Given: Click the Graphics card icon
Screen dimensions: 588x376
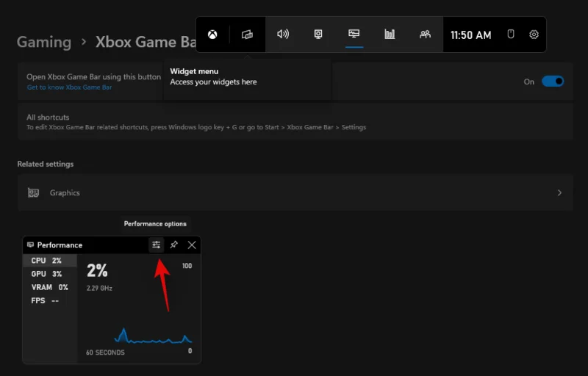Looking at the screenshot, I should click(33, 193).
